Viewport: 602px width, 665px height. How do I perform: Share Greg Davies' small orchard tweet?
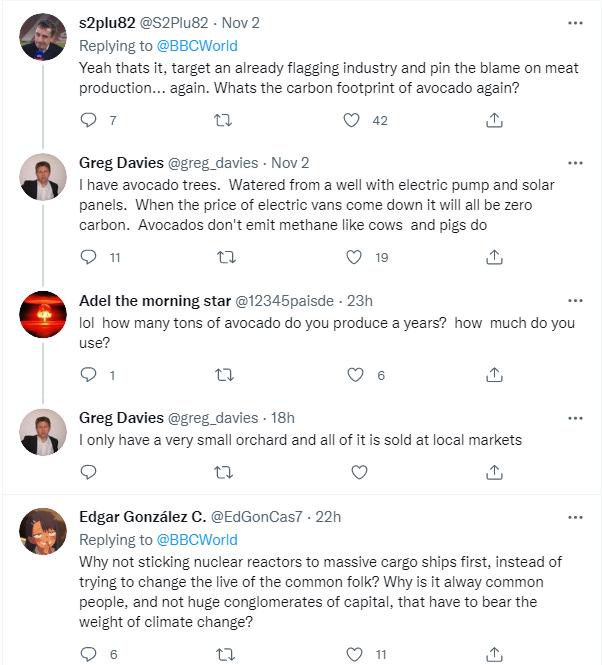coord(494,471)
